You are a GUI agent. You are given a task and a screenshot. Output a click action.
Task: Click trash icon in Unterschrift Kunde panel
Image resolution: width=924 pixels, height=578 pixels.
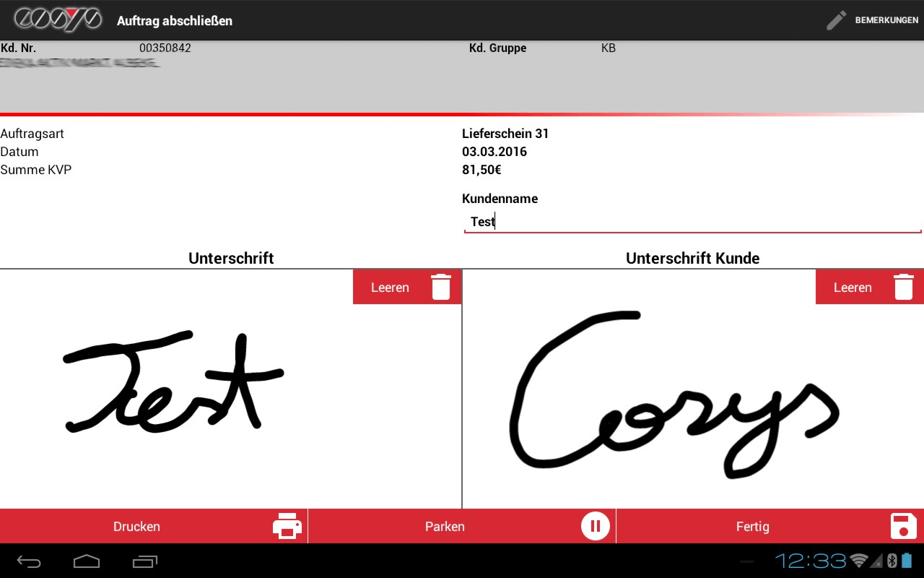[x=904, y=287]
